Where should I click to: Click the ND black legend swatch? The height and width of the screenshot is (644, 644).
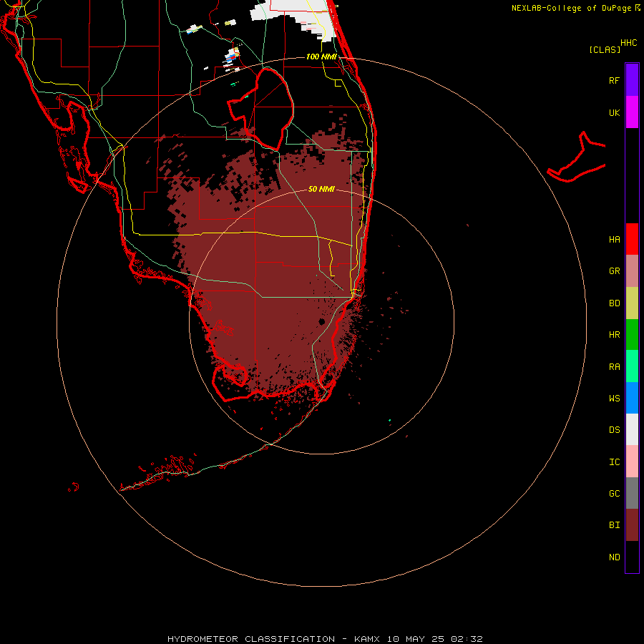(632, 557)
